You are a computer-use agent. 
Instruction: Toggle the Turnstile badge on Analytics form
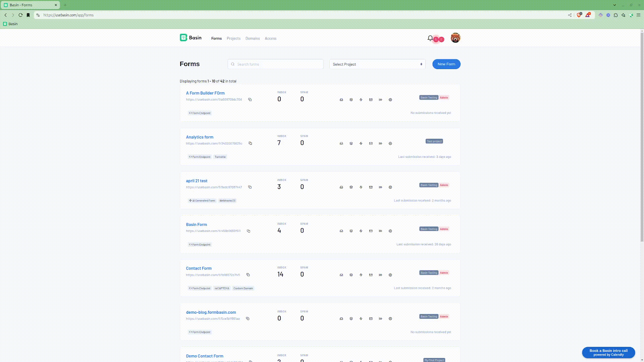pyautogui.click(x=220, y=157)
